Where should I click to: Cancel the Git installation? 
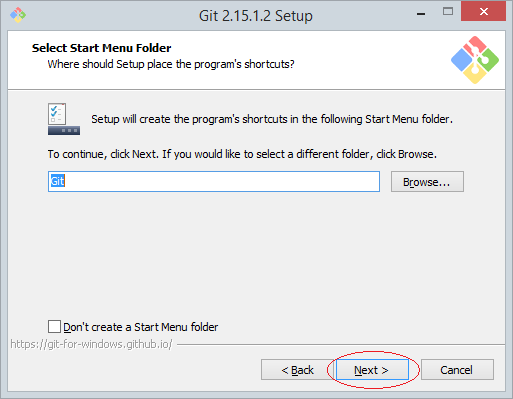tap(457, 370)
